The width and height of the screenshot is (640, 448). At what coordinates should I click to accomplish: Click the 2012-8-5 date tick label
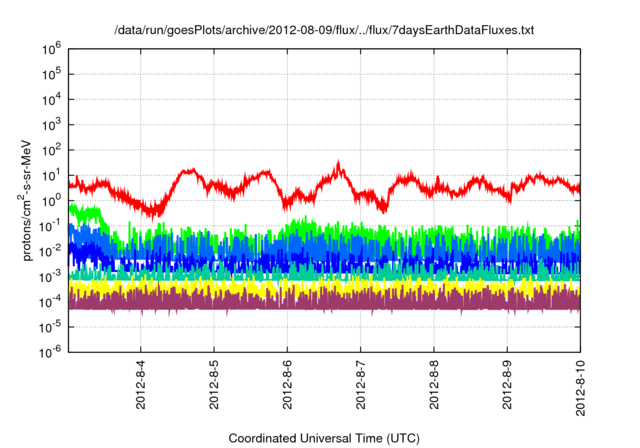(214, 384)
